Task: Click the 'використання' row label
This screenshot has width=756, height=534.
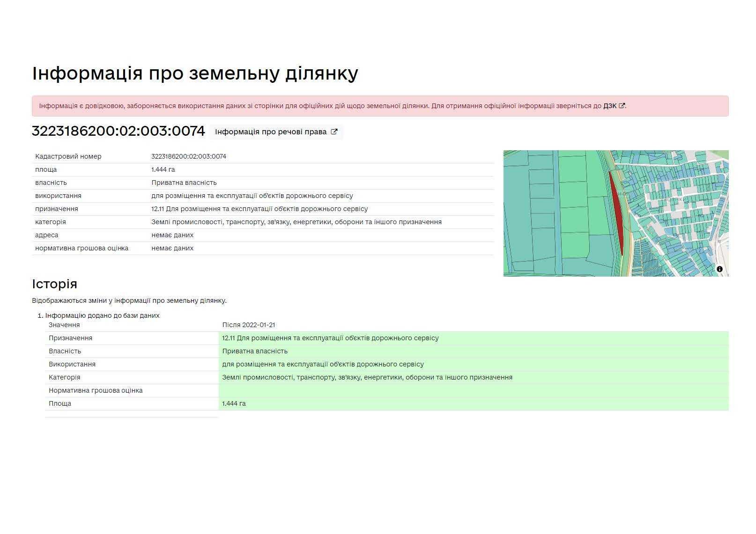Action: (x=58, y=196)
